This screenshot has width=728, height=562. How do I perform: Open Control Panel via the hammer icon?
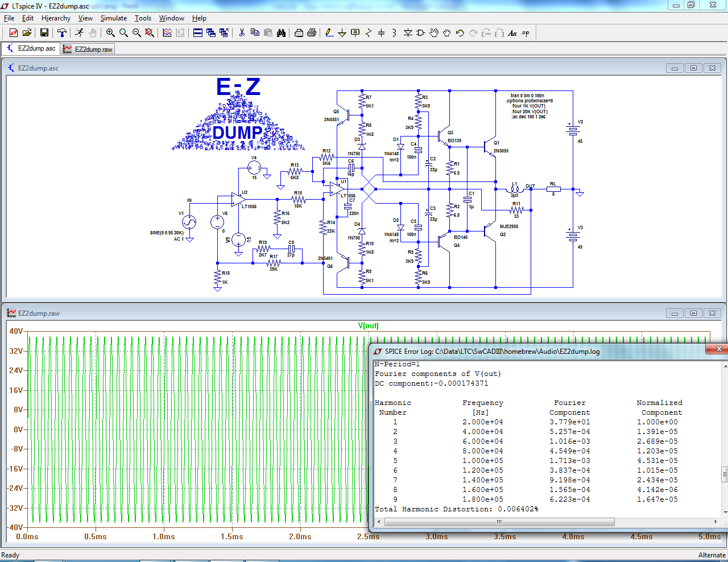61,33
